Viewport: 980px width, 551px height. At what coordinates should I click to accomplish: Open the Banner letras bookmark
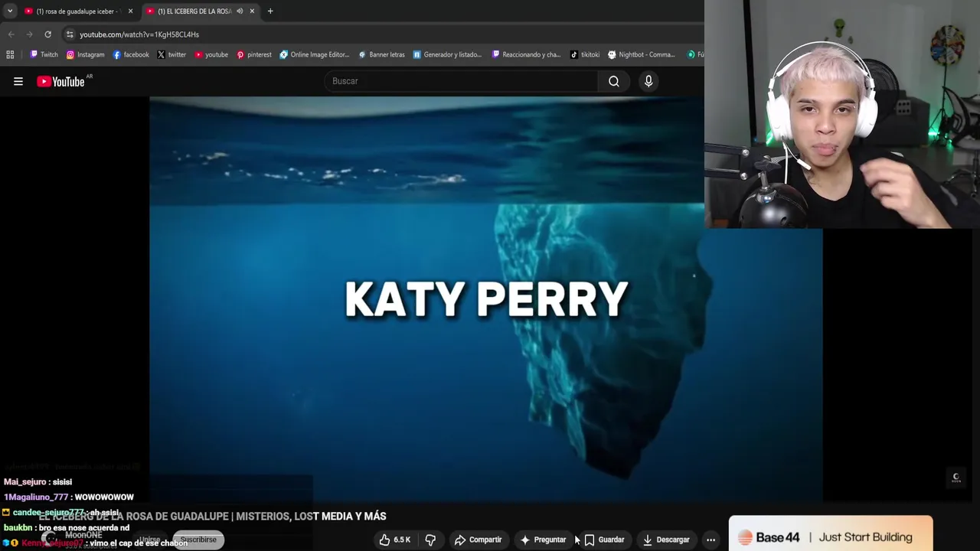(x=381, y=54)
